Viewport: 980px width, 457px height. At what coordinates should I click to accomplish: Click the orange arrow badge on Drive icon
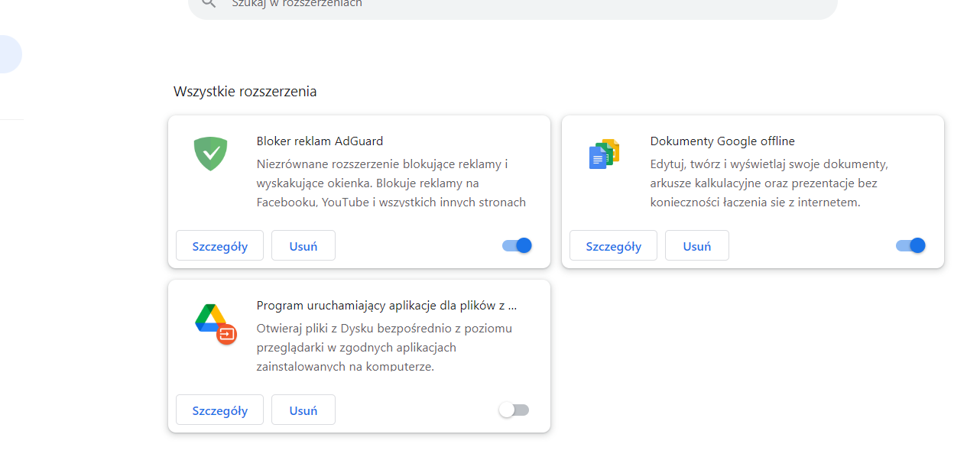(227, 333)
